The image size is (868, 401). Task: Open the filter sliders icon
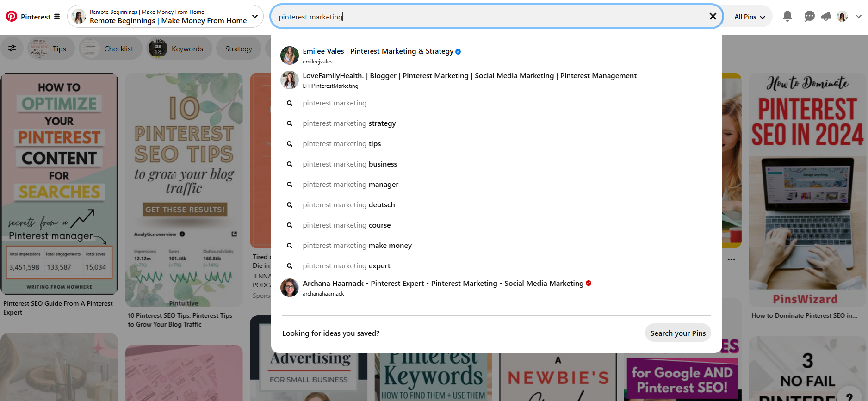point(12,48)
